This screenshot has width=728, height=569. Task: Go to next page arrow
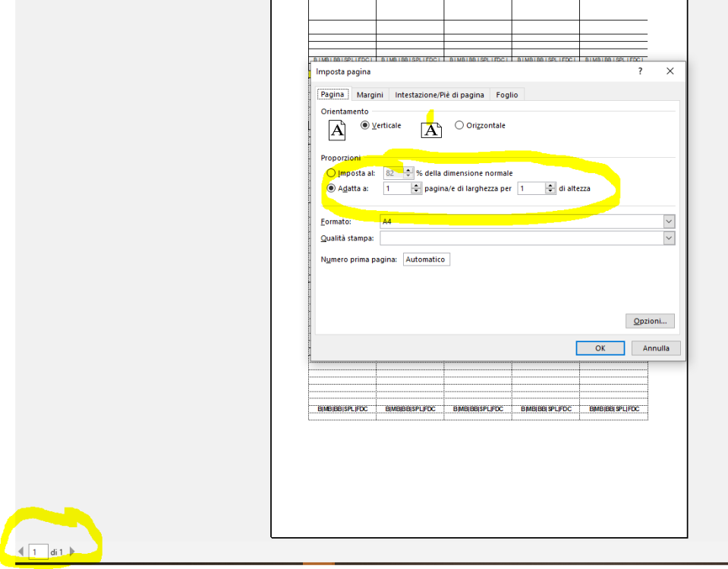[73, 552]
